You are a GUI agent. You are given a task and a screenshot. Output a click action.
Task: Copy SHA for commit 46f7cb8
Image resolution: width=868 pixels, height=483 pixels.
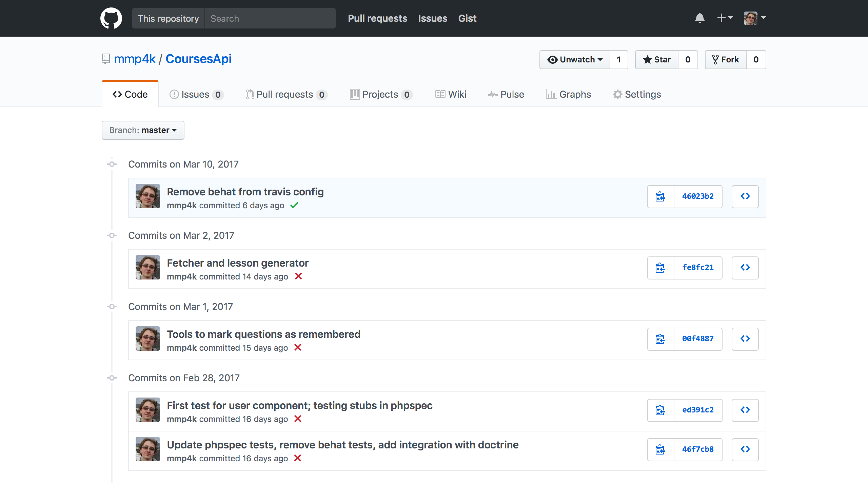(660, 449)
